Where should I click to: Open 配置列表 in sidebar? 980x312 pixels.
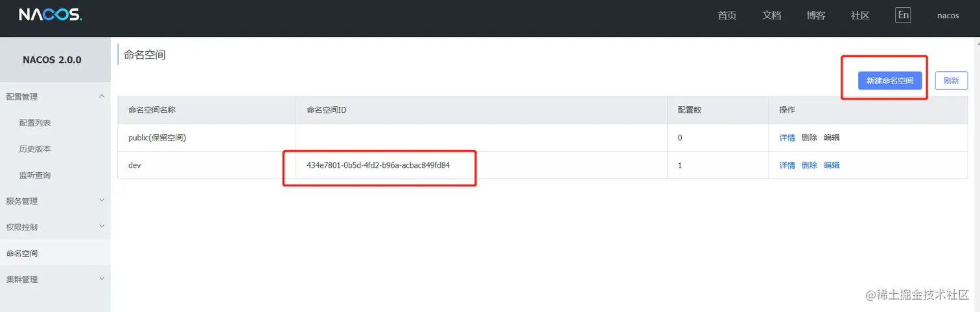35,123
